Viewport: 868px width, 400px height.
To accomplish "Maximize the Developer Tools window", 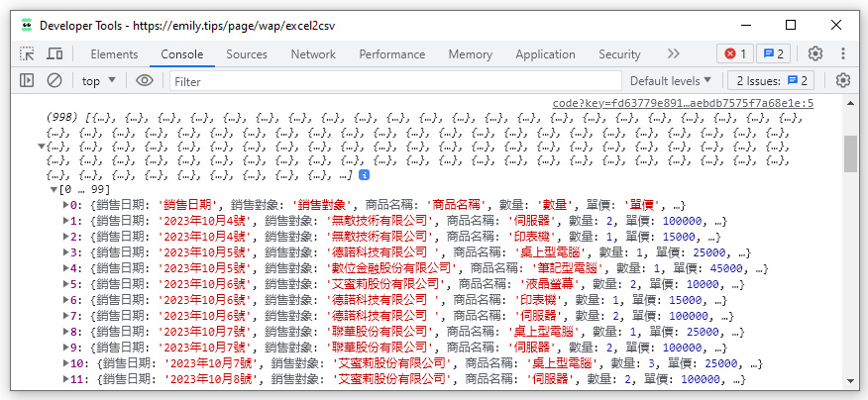I will pos(791,25).
